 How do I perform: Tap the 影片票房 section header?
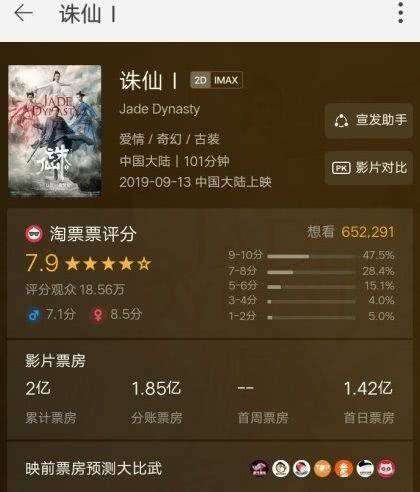[x=55, y=361]
